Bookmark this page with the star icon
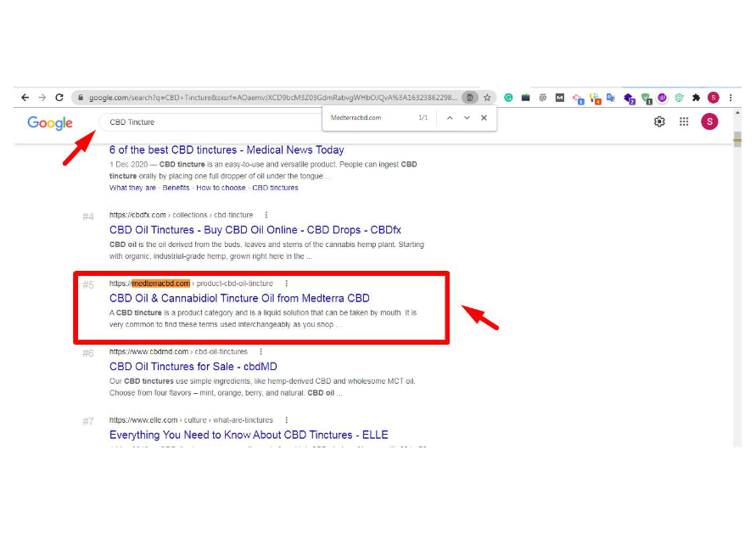Viewport: 756px width, 534px height. point(487,98)
